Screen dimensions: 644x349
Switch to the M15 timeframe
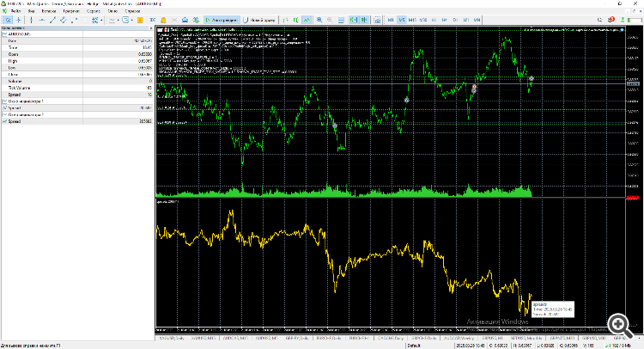(x=412, y=20)
